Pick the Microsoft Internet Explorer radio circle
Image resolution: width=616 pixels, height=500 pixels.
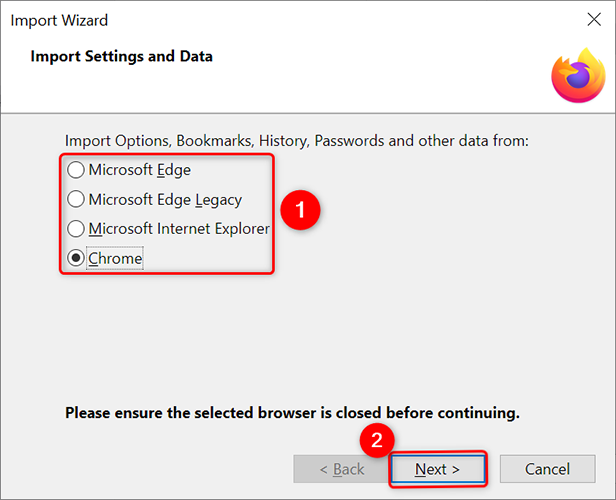tap(76, 229)
